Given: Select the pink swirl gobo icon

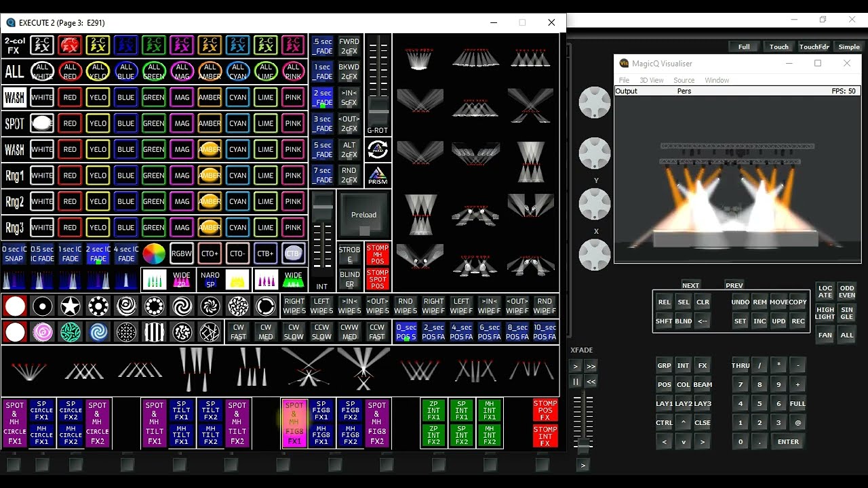Looking at the screenshot, I should coord(43,332).
